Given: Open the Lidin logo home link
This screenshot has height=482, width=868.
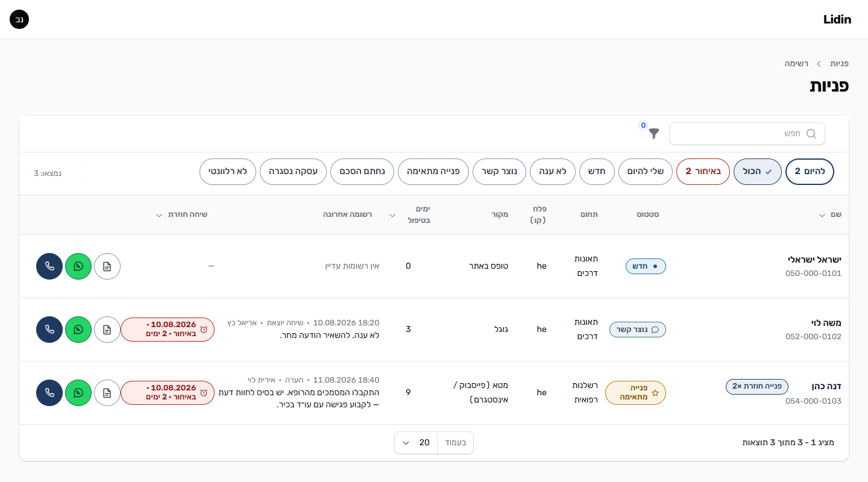Looking at the screenshot, I should (837, 19).
